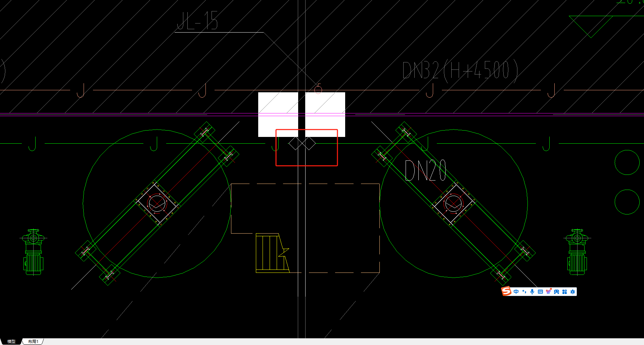Toggle Sogou punctuation mode icon
The height and width of the screenshot is (345, 644).
coord(524,292)
